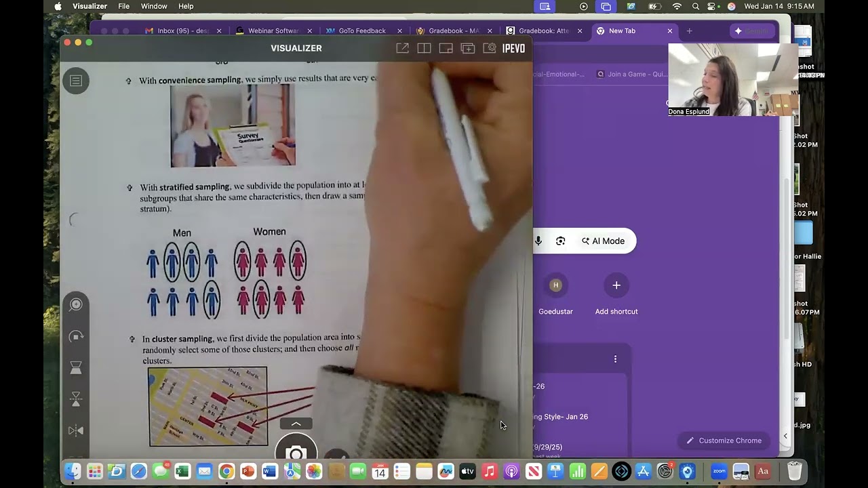This screenshot has width=868, height=488.
Task: Open Google Chrome from the dock
Action: (226, 471)
